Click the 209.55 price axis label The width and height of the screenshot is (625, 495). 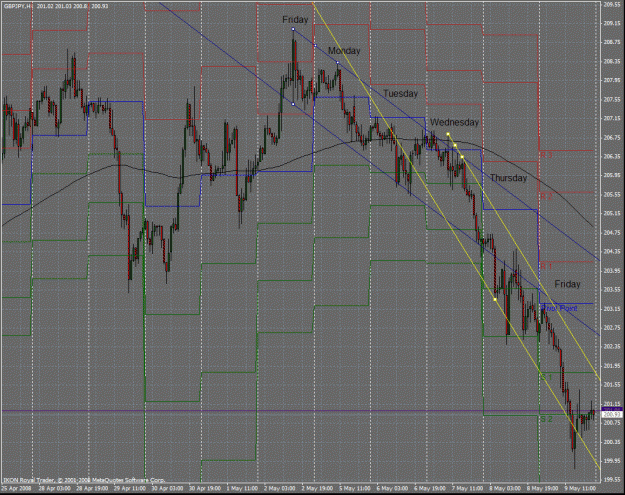611,5
